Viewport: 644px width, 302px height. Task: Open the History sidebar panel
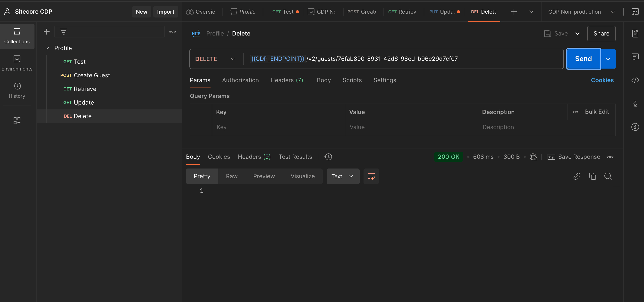point(17,90)
